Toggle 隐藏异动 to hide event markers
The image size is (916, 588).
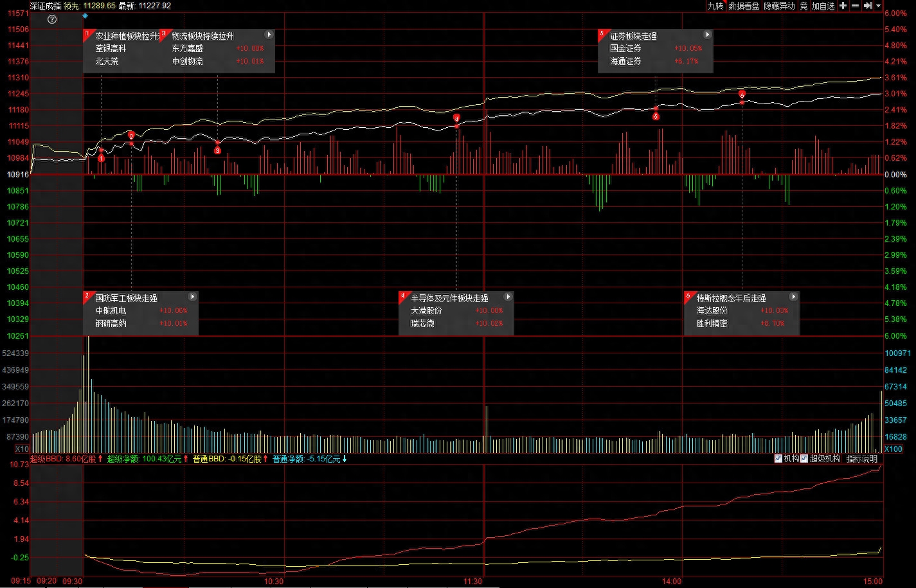779,6
